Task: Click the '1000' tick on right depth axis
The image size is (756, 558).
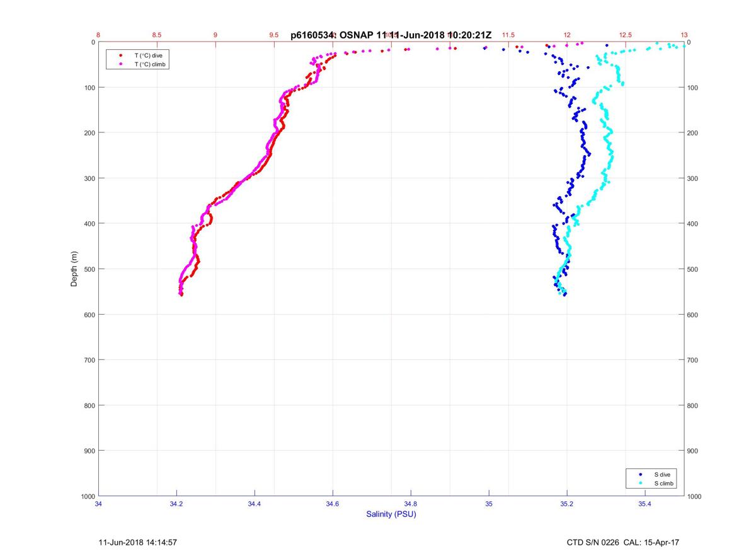Action: (695, 496)
